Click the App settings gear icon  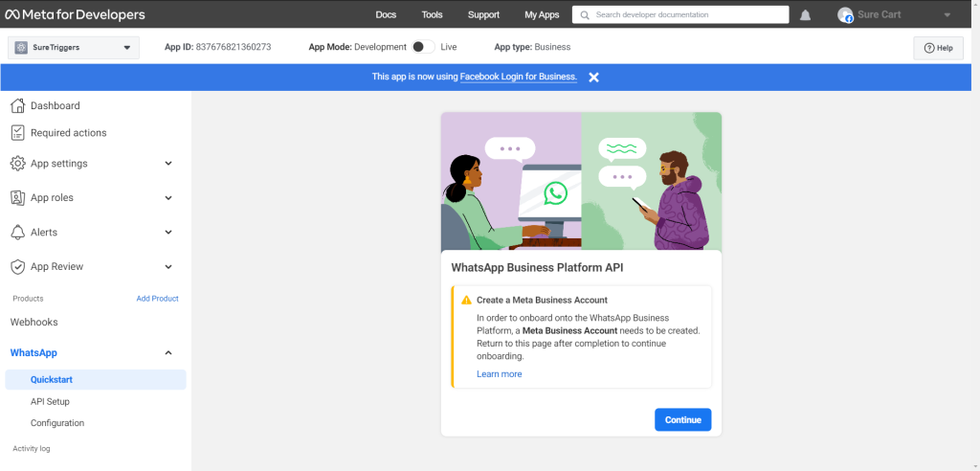[x=18, y=164]
